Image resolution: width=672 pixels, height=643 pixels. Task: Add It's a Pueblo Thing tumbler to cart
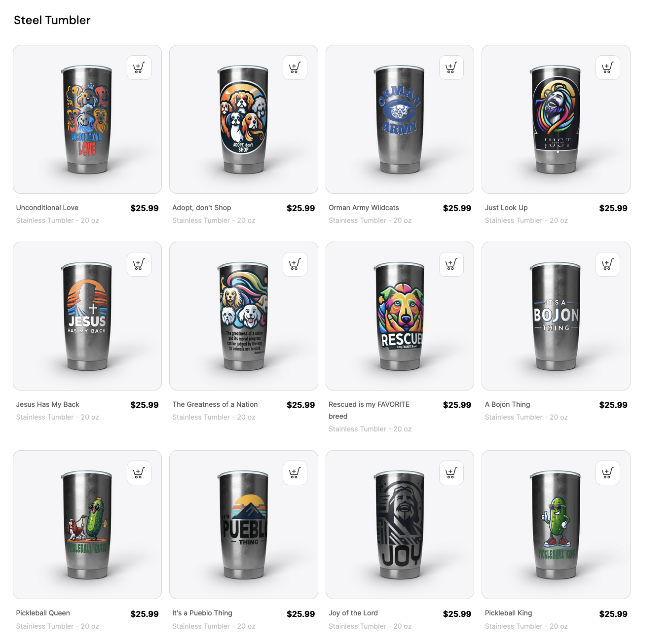pos(295,473)
